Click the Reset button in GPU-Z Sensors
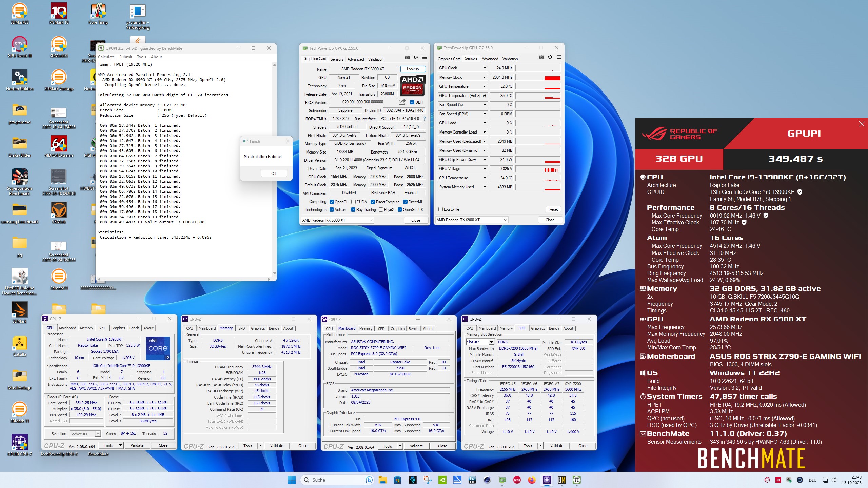The width and height of the screenshot is (868, 488). 553,209
